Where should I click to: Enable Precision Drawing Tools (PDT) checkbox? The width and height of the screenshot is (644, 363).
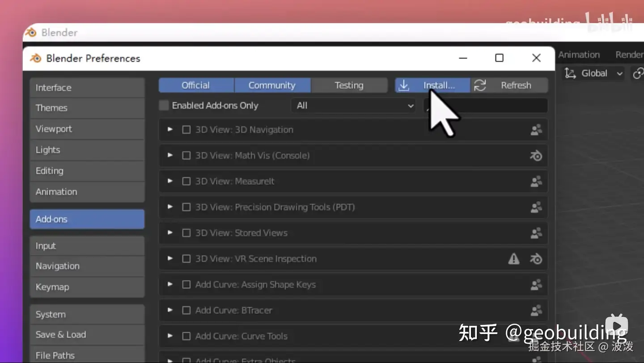pyautogui.click(x=186, y=207)
